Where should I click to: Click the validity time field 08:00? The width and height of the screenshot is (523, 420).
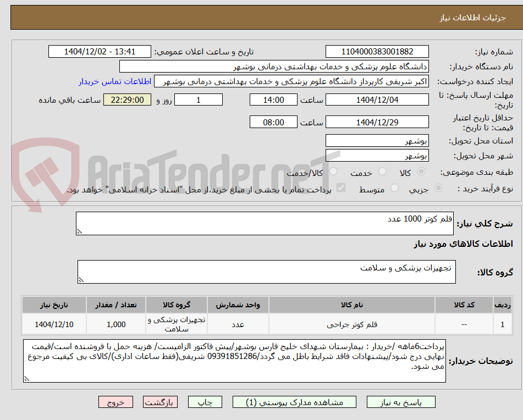click(x=273, y=122)
